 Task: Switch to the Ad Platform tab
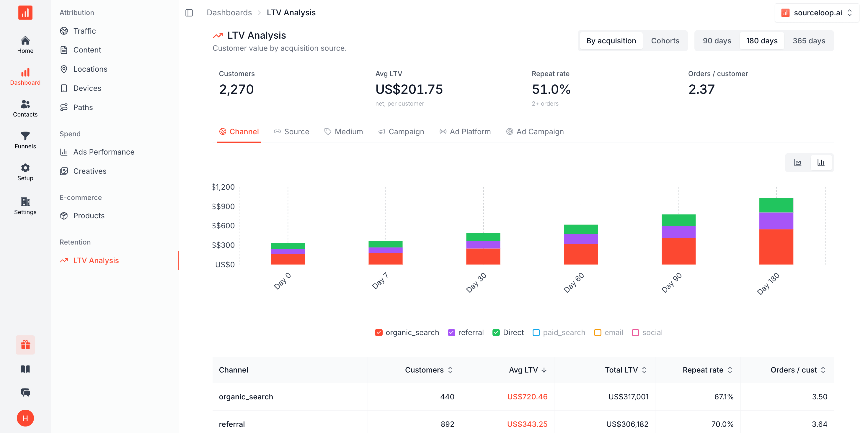[x=465, y=132]
